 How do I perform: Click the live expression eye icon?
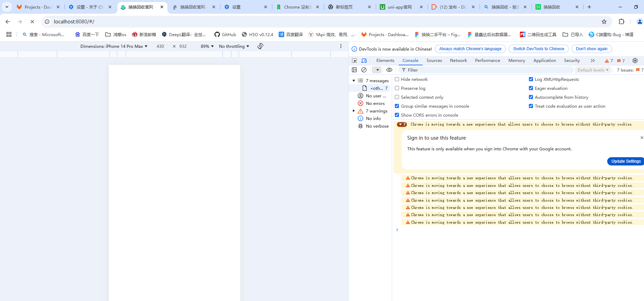tap(389, 70)
